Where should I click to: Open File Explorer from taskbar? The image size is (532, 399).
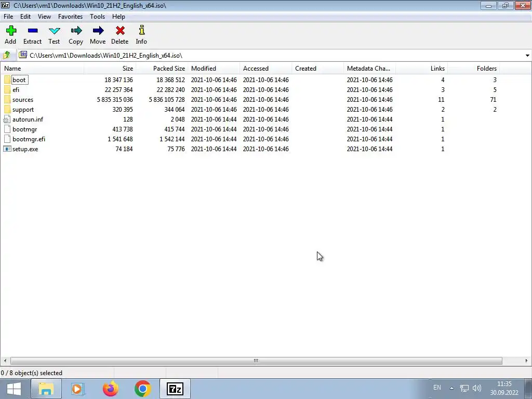[46, 389]
